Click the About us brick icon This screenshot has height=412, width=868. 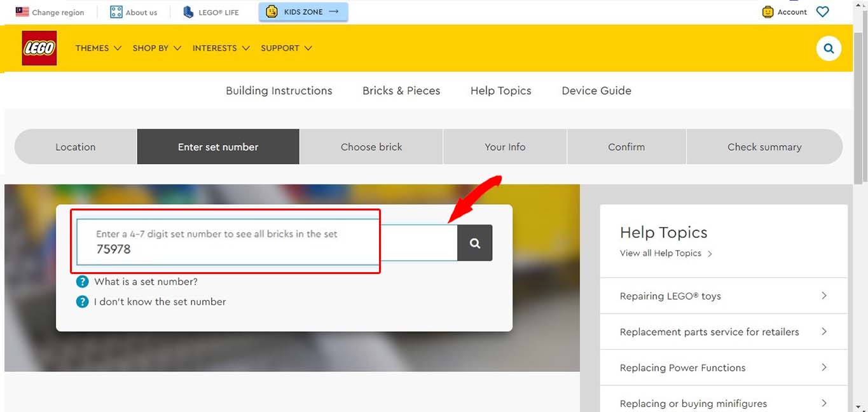click(x=116, y=11)
